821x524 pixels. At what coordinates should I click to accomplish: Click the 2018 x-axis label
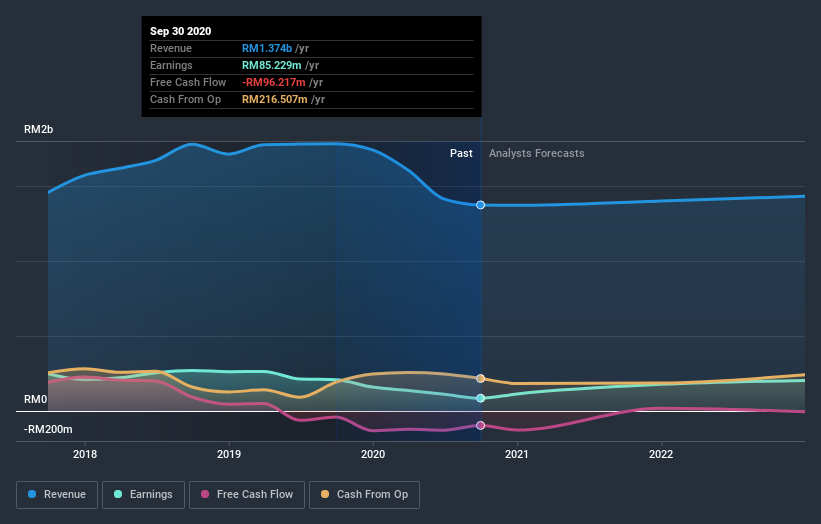85,454
